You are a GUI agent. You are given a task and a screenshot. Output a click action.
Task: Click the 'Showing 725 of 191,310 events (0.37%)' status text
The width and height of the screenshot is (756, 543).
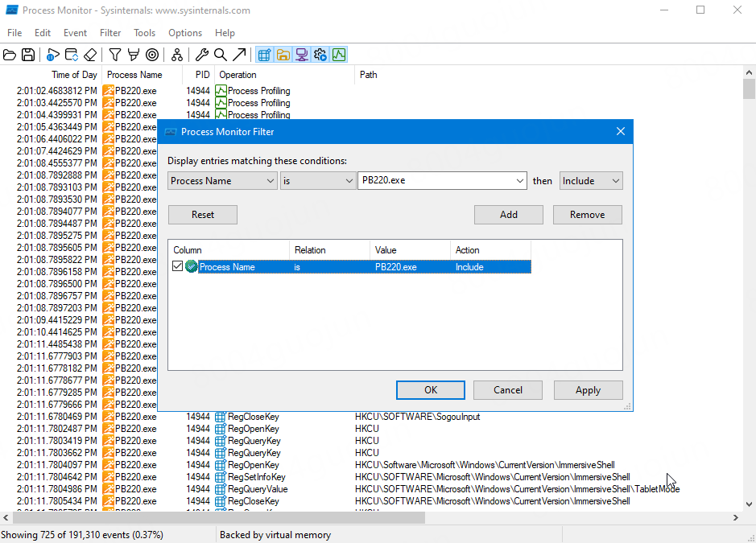click(x=82, y=535)
